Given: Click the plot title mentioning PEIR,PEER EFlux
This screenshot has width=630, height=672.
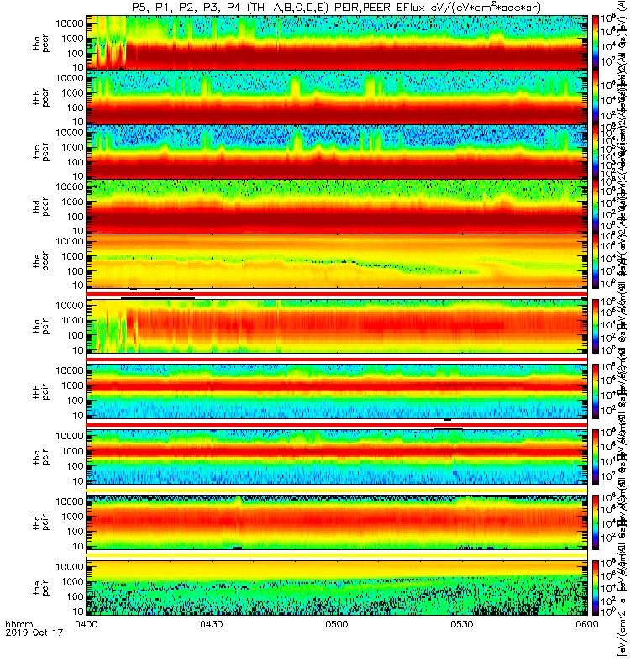Looking at the screenshot, I should 336,8.
